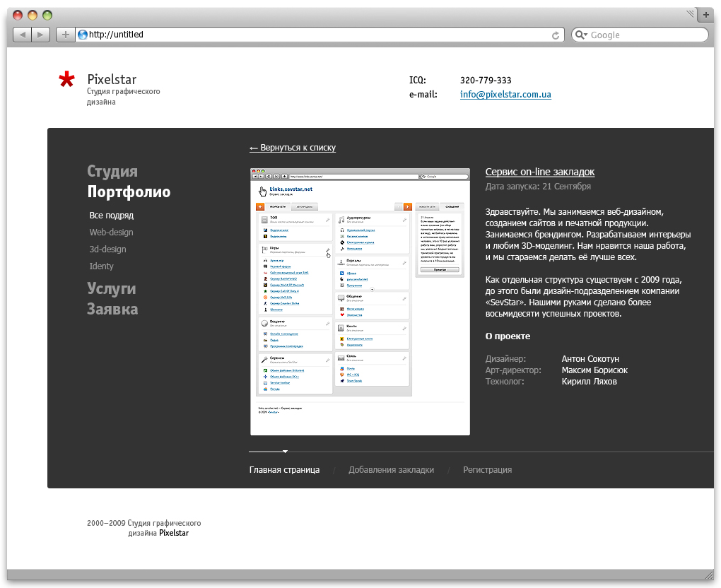Reload the page using the refresh icon
This screenshot has height=588, width=721.
[556, 35]
